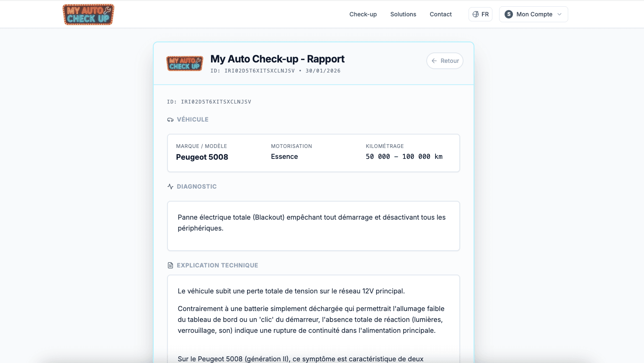Click the Peugeot 5008 model text
The image size is (644, 363).
(x=202, y=157)
